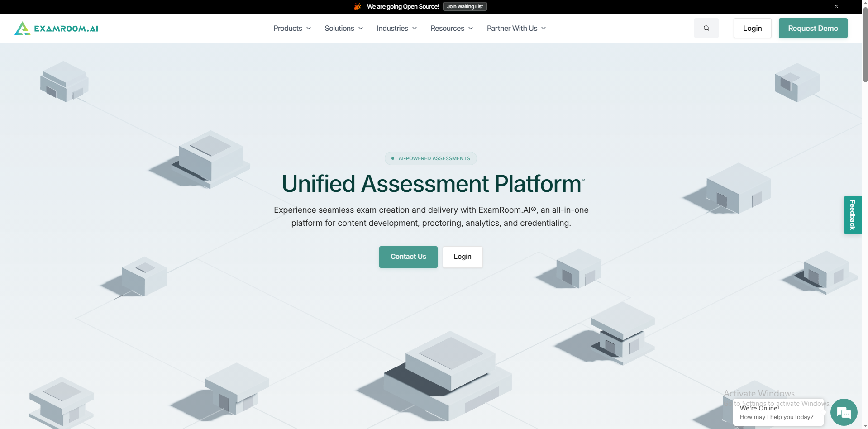
Task: Dismiss the announcement bar with the X
Action: (836, 6)
